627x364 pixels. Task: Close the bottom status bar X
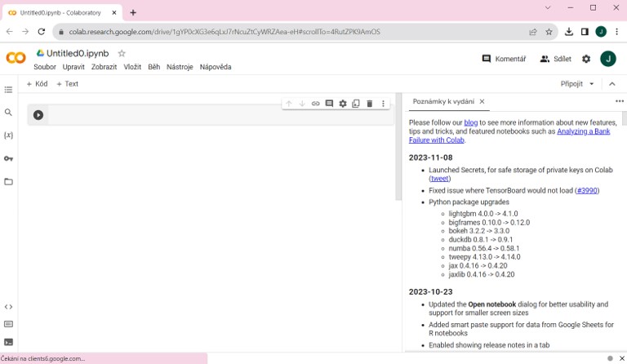tap(622, 358)
